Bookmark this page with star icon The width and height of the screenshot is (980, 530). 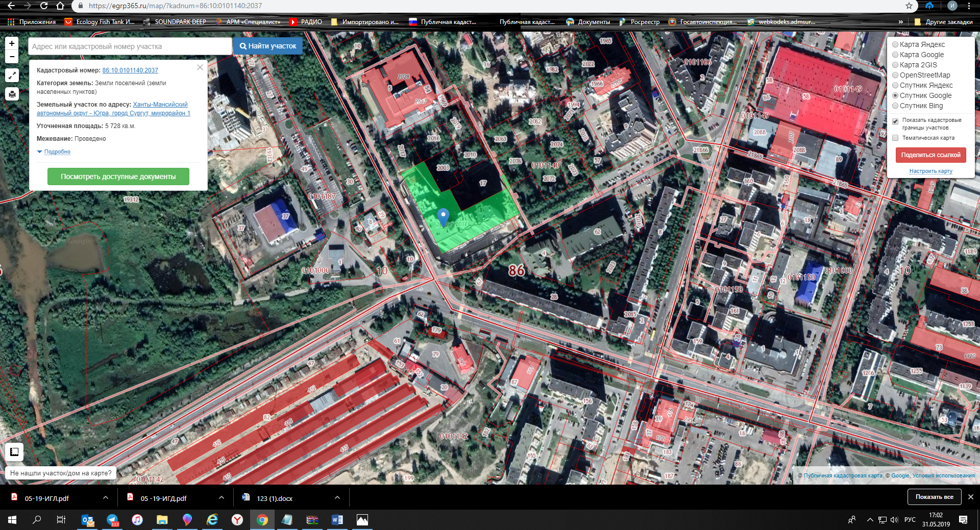[909, 6]
